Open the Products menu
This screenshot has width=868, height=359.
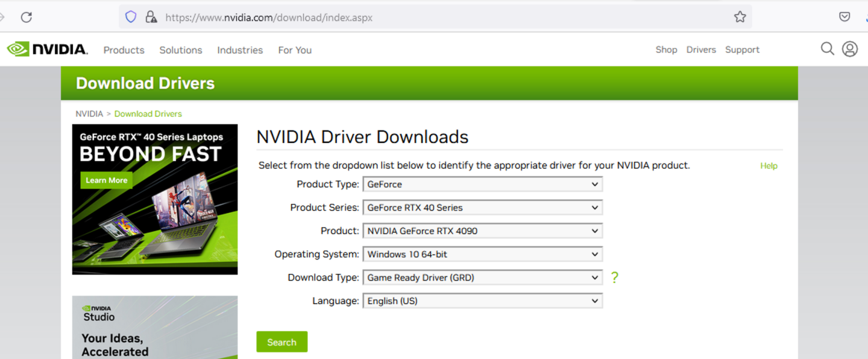pos(124,50)
